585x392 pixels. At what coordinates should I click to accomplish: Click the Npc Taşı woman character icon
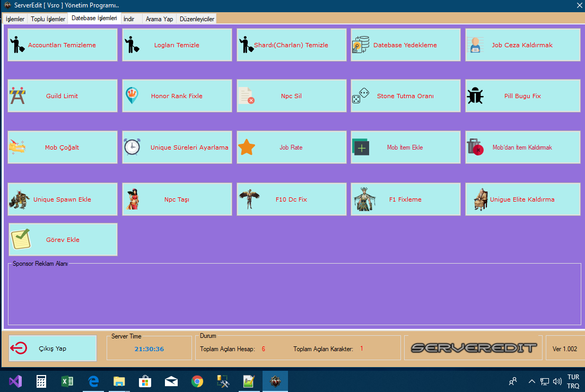tap(133, 199)
